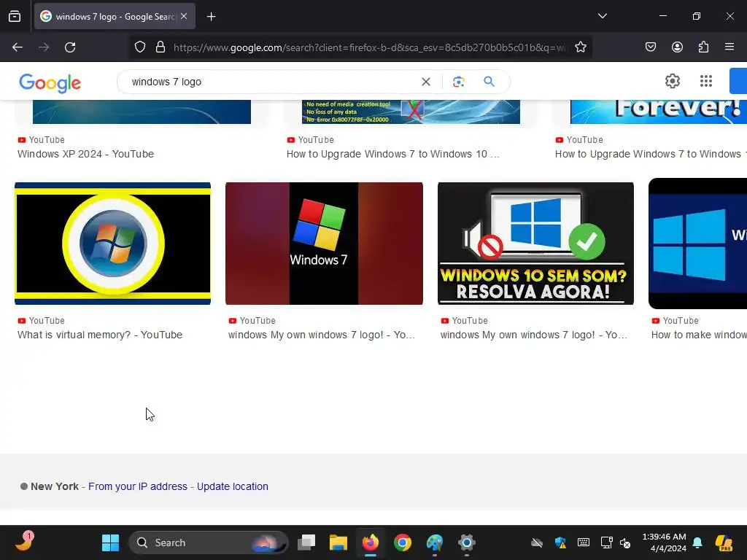Open 'Windows XP 2024 - YouTube' result

[86, 155]
